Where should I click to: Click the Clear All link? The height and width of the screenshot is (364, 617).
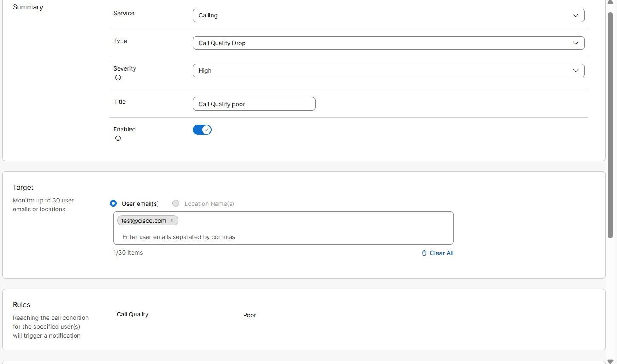pyautogui.click(x=442, y=253)
